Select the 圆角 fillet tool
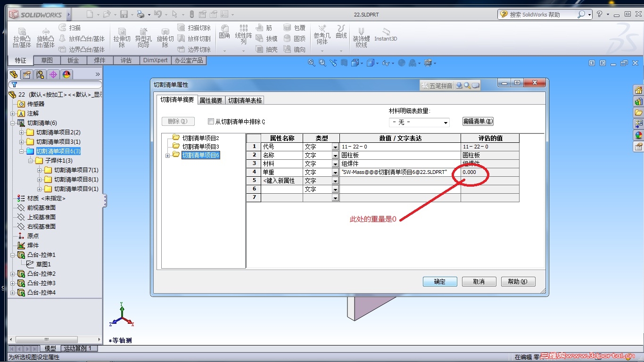The image size is (644, 362). click(x=224, y=32)
